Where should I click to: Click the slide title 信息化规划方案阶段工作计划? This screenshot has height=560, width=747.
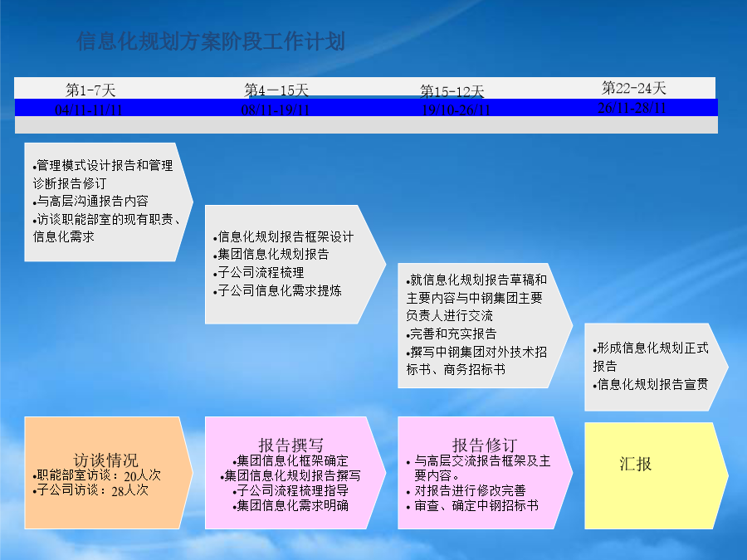click(x=211, y=41)
